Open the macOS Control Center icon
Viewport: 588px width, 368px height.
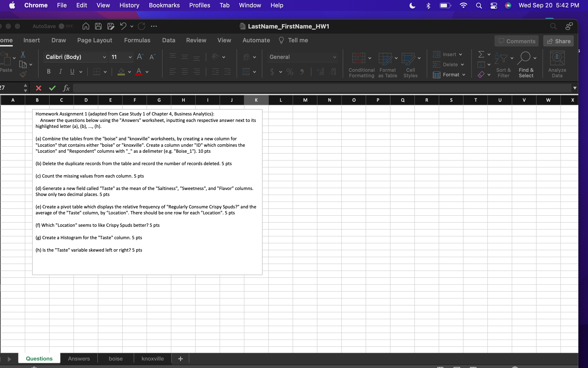click(x=493, y=5)
